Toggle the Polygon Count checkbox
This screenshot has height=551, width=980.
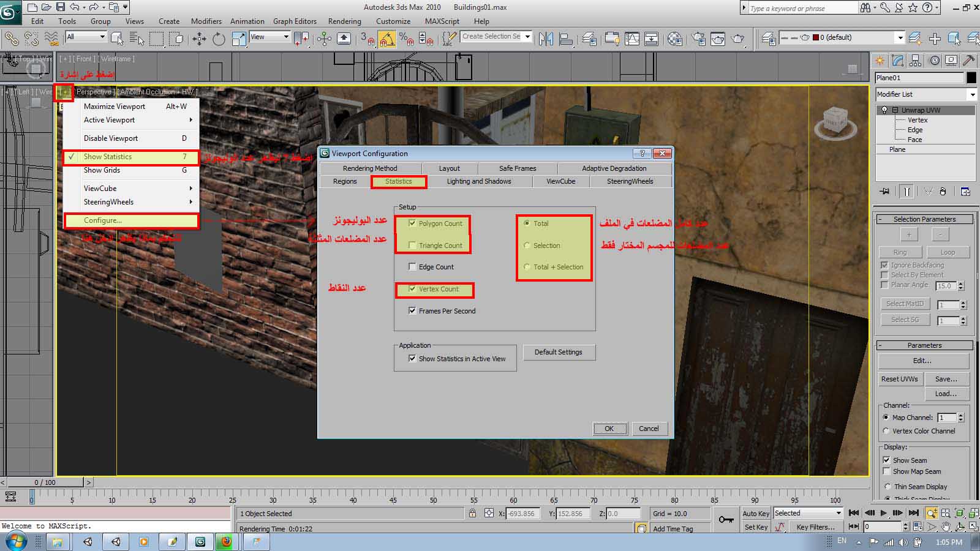click(412, 223)
